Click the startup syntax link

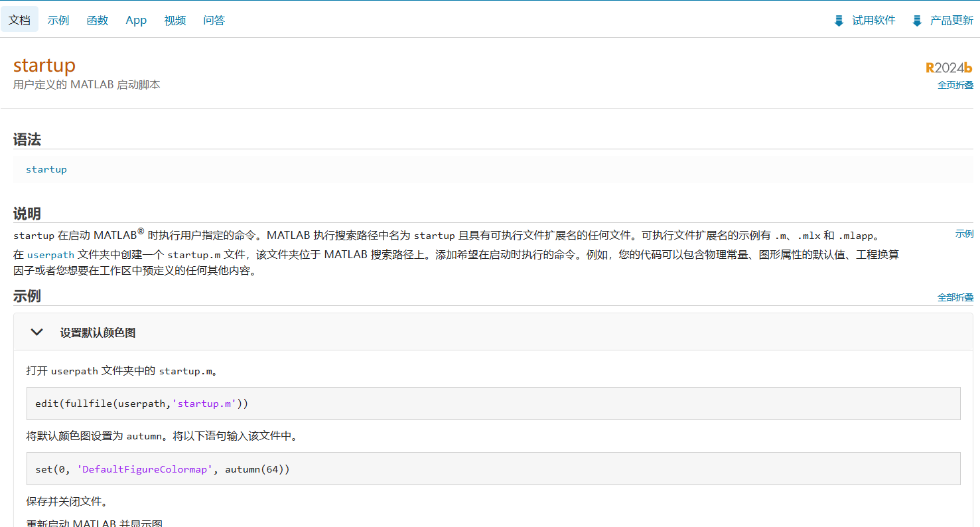[46, 169]
